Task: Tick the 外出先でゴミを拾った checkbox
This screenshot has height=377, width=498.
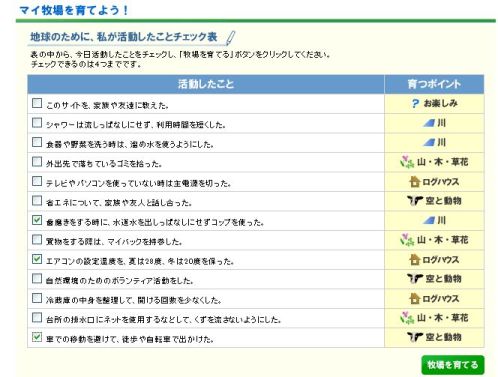Action: pos(37,161)
